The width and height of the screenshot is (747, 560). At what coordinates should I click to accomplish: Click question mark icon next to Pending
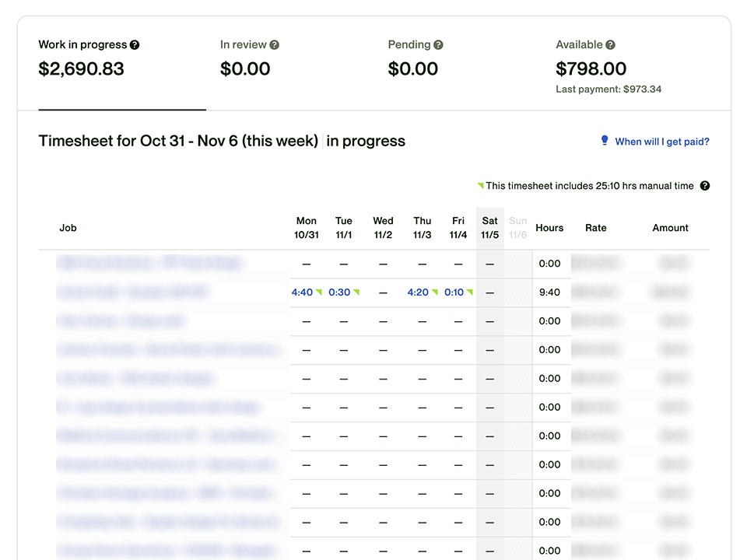tap(438, 45)
